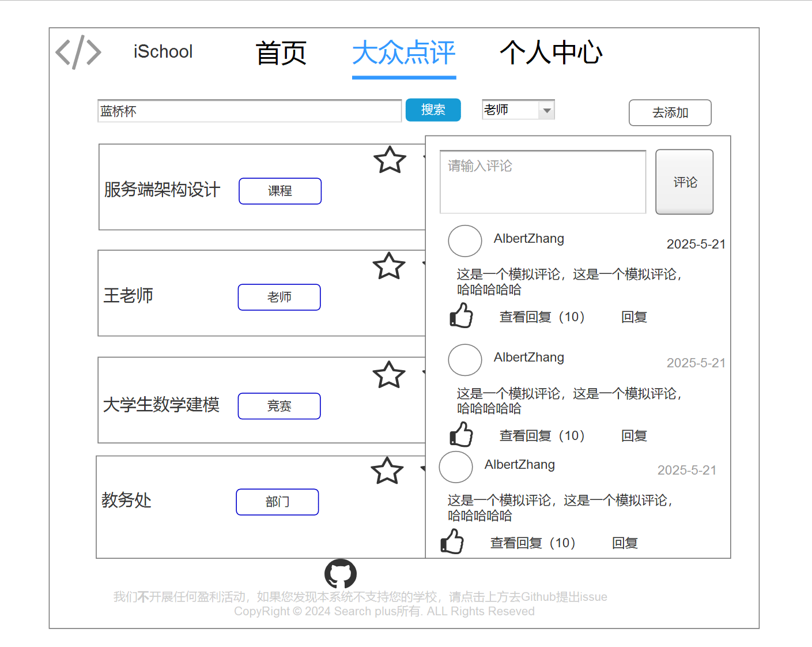
Task: Reply to the second comment
Action: click(x=635, y=436)
